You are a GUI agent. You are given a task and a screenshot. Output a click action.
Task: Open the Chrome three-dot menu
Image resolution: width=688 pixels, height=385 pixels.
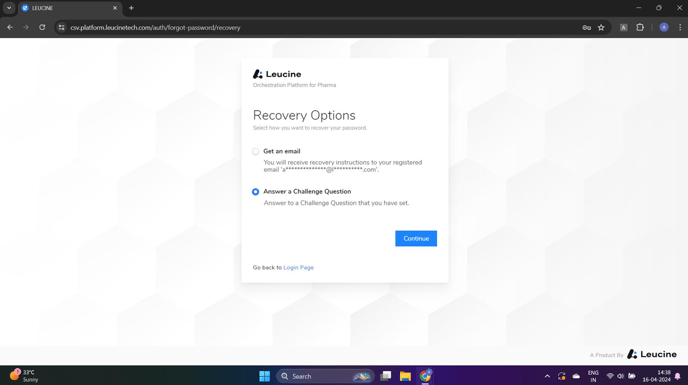click(x=680, y=27)
